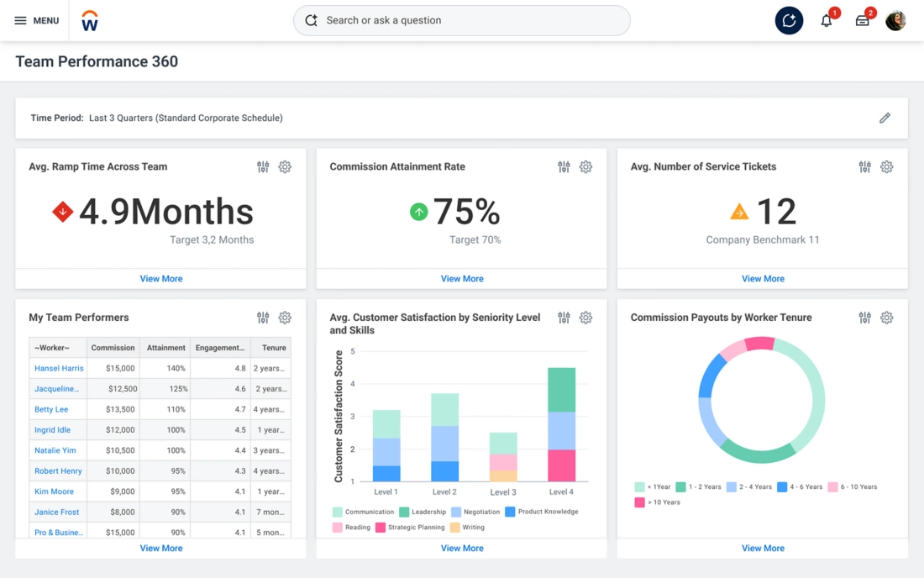Viewport: 924px width, 578px height.
Task: Open the dark circular assistant button
Action: [789, 21]
